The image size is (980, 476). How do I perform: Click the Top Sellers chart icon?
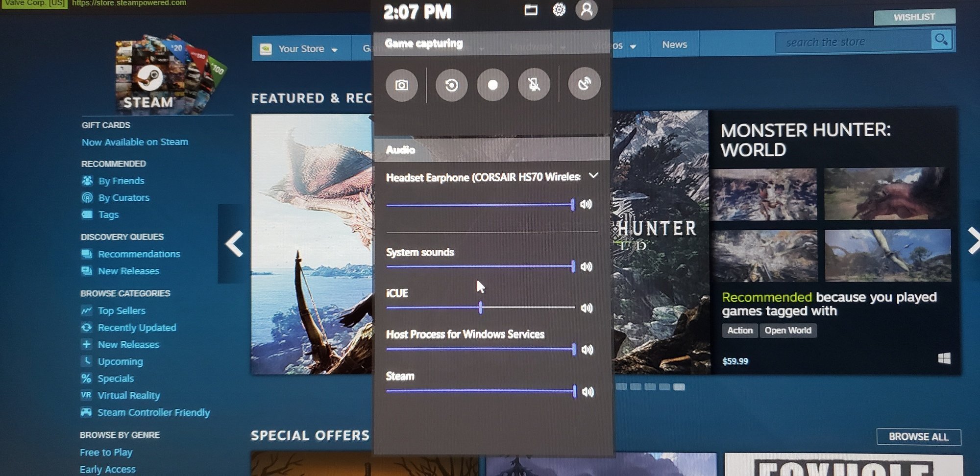[87, 310]
